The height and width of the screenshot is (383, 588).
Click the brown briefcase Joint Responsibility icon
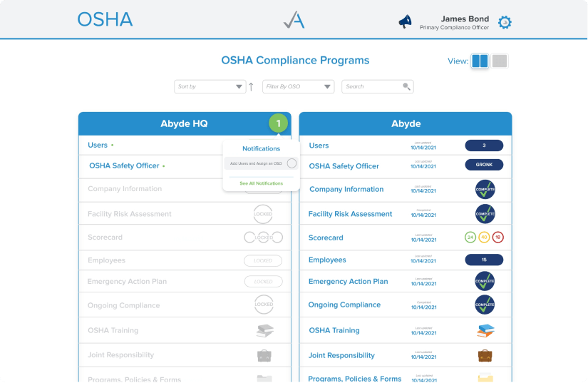tap(485, 355)
